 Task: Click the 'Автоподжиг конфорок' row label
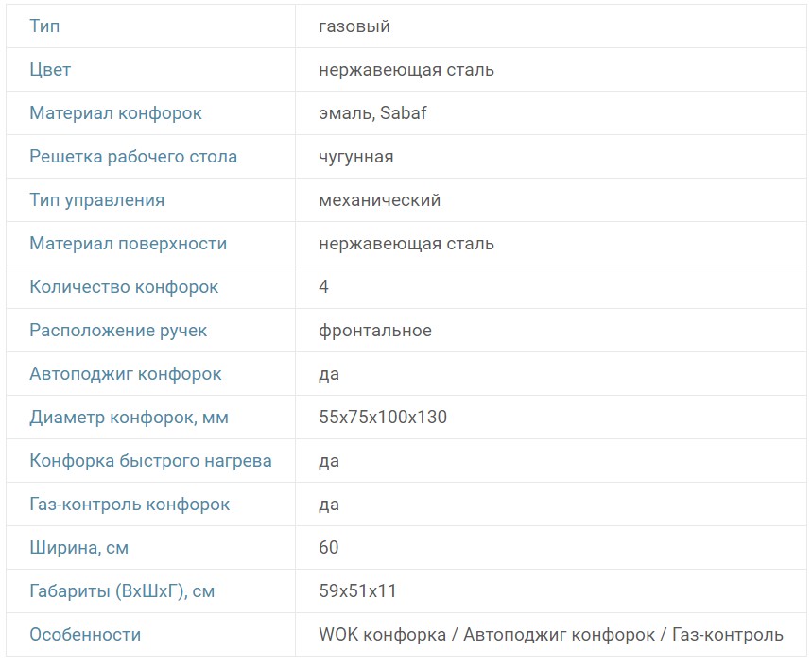pos(126,374)
